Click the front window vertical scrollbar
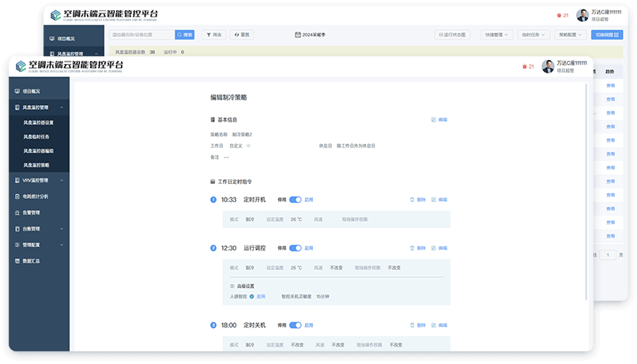Viewport: 637px width, 364px height. point(586,192)
